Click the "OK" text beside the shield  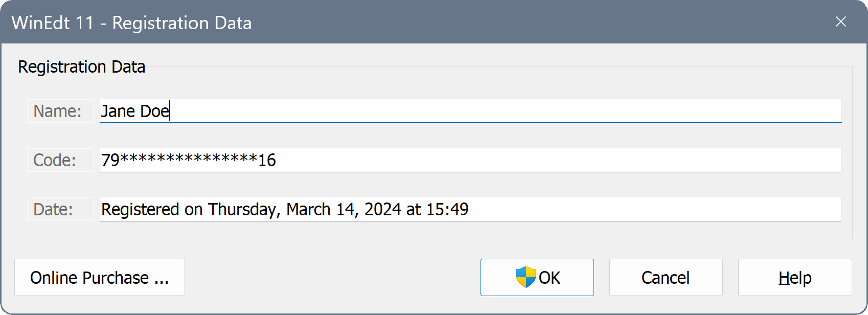[550, 278]
